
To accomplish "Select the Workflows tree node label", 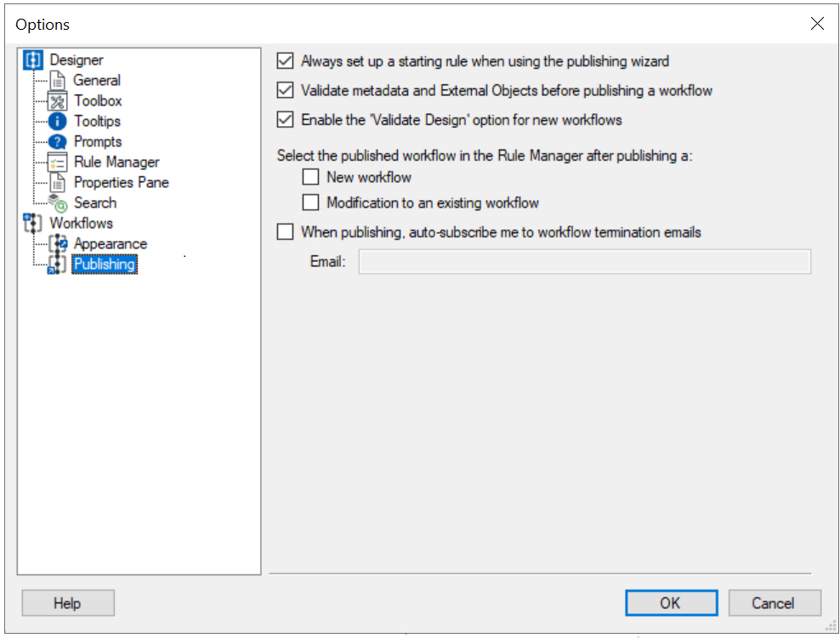I will [81, 224].
